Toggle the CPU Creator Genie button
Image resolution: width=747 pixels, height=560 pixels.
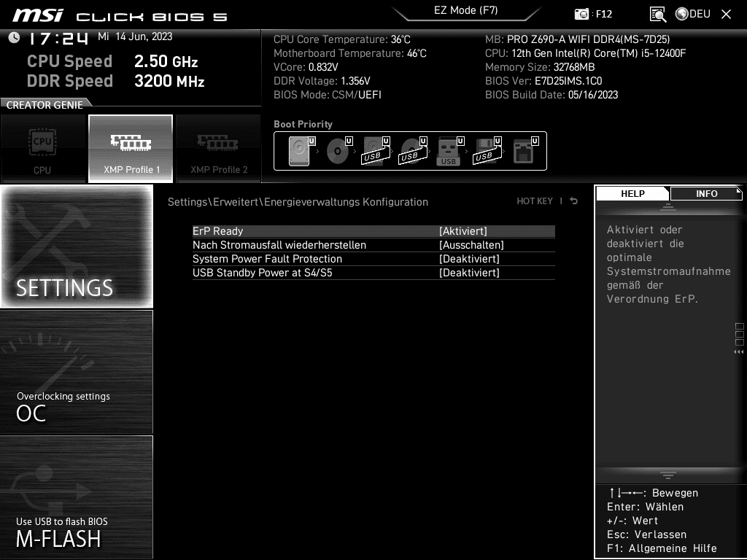(42, 149)
